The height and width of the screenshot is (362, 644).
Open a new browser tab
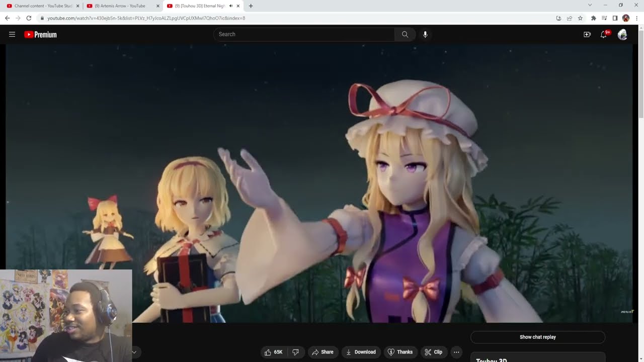[251, 6]
